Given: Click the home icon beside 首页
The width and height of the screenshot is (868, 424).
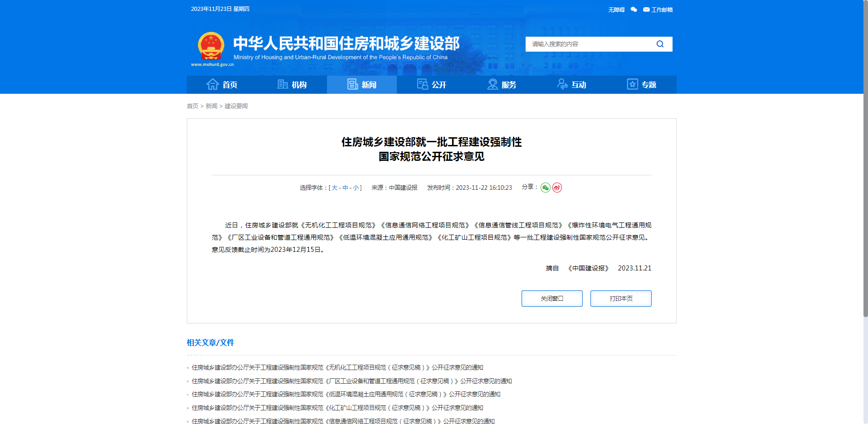Looking at the screenshot, I should (x=213, y=84).
